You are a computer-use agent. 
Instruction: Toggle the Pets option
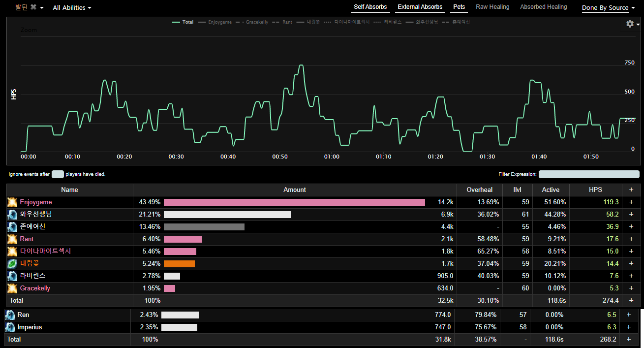pyautogui.click(x=459, y=7)
